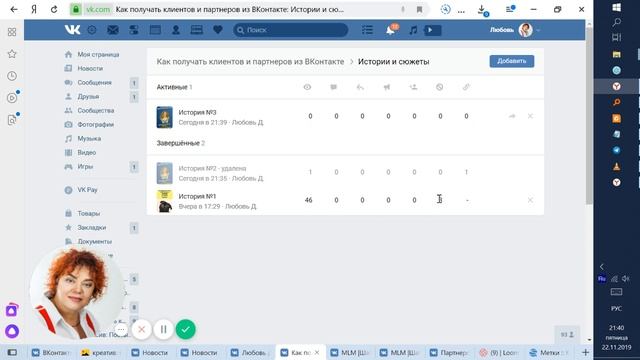
Task: Start the header video play button
Action: (433, 30)
